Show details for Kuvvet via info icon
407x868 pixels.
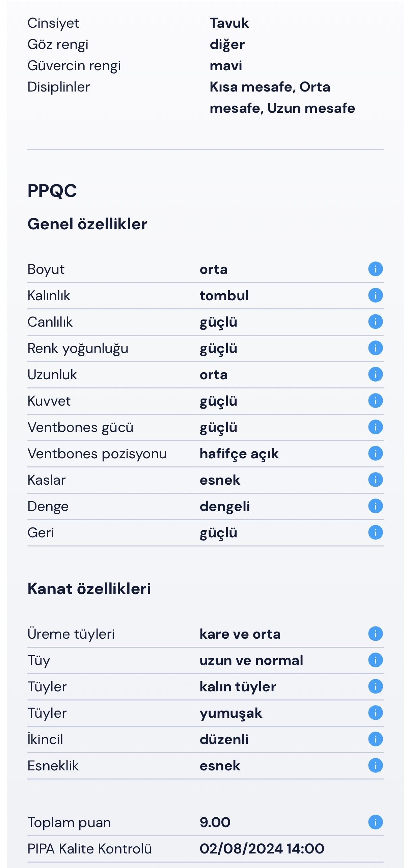point(375,401)
